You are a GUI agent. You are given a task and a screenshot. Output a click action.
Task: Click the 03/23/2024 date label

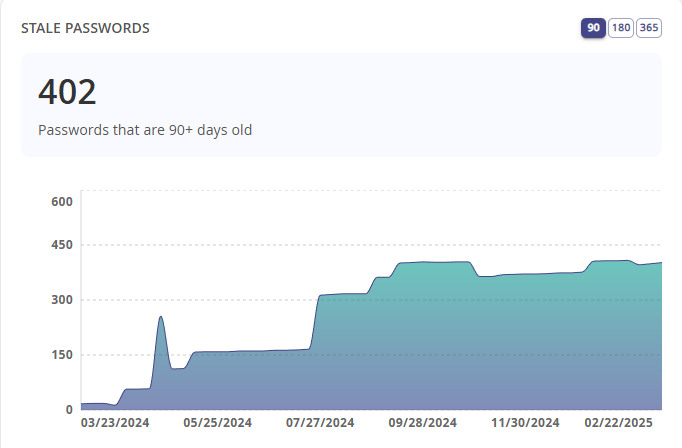point(115,423)
